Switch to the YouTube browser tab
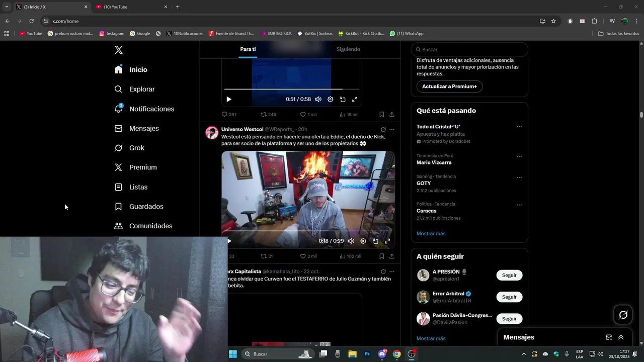Image resolution: width=644 pixels, height=362 pixels. coord(132,7)
